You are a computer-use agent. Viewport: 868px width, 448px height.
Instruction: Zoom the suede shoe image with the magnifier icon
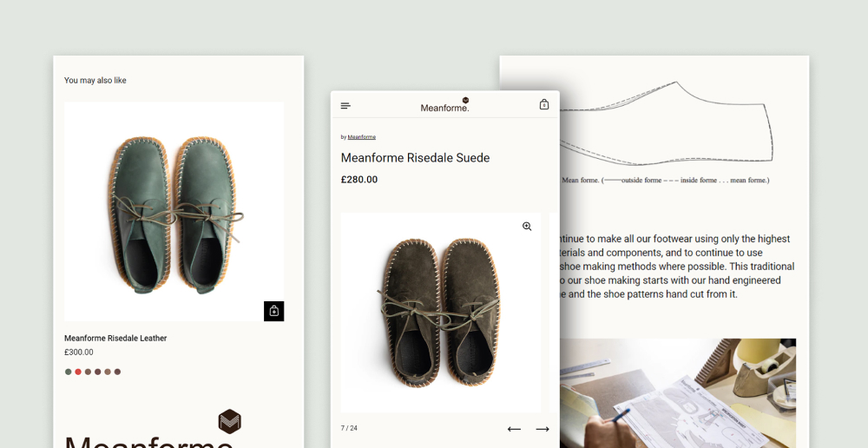(x=527, y=226)
